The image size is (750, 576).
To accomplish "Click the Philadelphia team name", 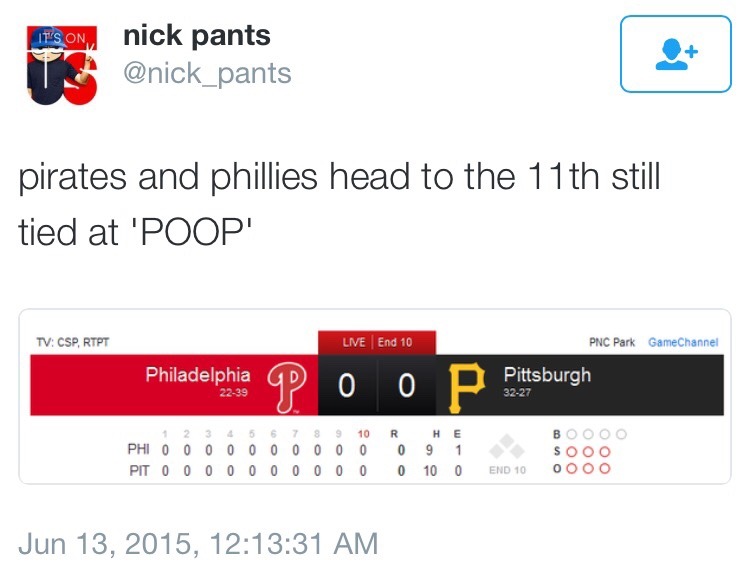I will point(198,375).
